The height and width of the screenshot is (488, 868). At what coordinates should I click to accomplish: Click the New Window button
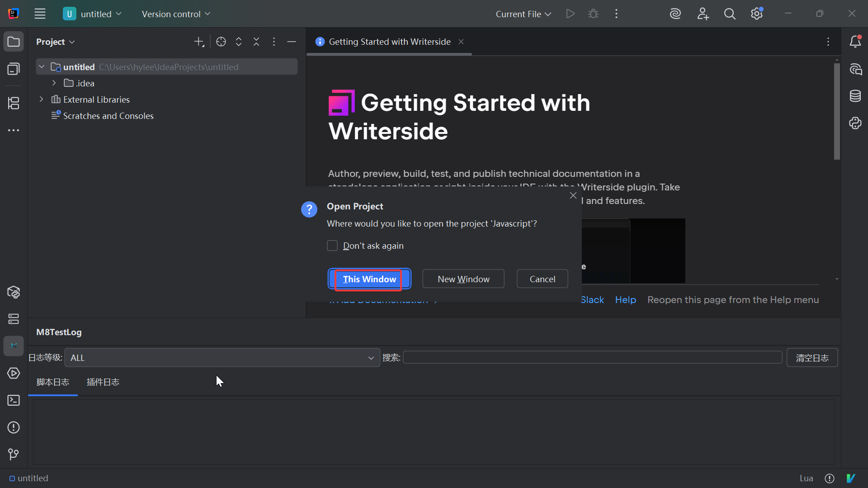click(463, 279)
